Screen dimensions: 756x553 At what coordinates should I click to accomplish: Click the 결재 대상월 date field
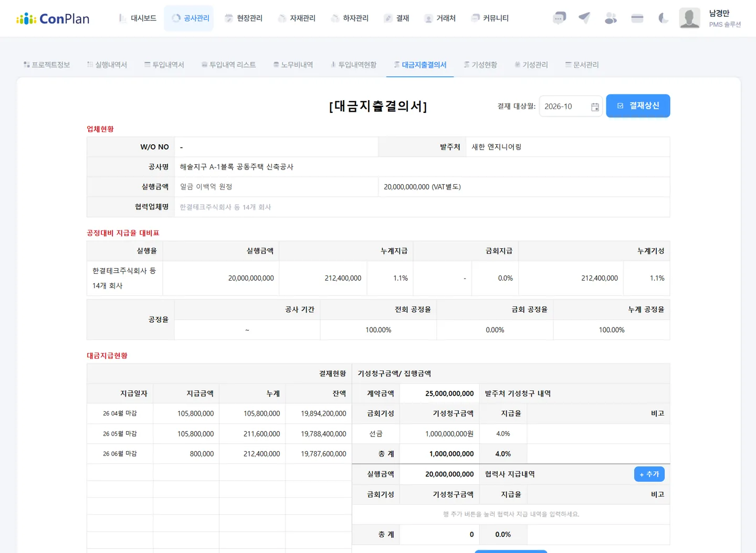click(571, 107)
